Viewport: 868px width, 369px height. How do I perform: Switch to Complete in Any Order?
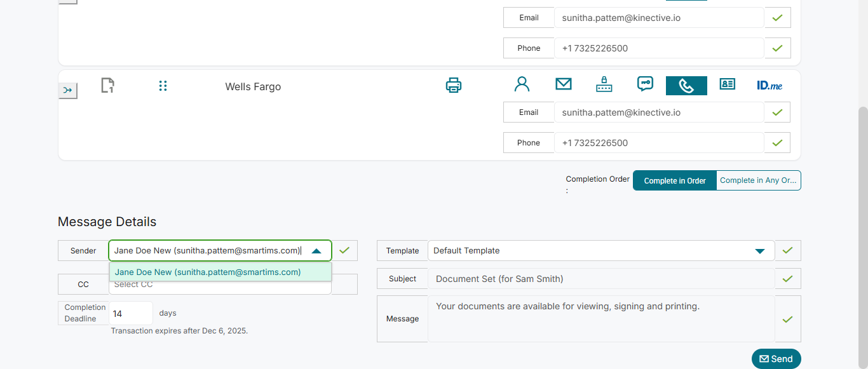tap(758, 180)
